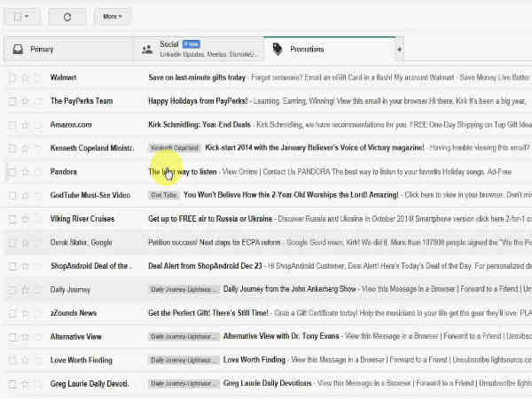Mark the Pandora email as important
Image resolution: width=532 pixels, height=399 pixels.
[37, 172]
